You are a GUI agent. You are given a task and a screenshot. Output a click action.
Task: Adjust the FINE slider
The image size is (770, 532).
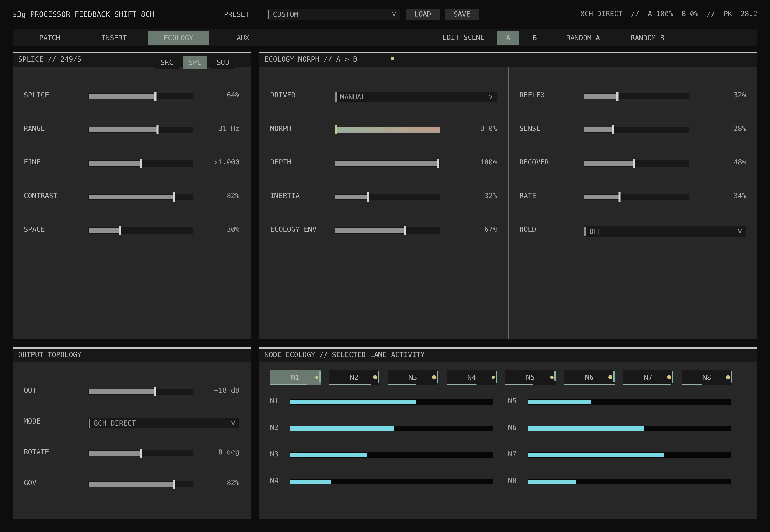(x=141, y=163)
